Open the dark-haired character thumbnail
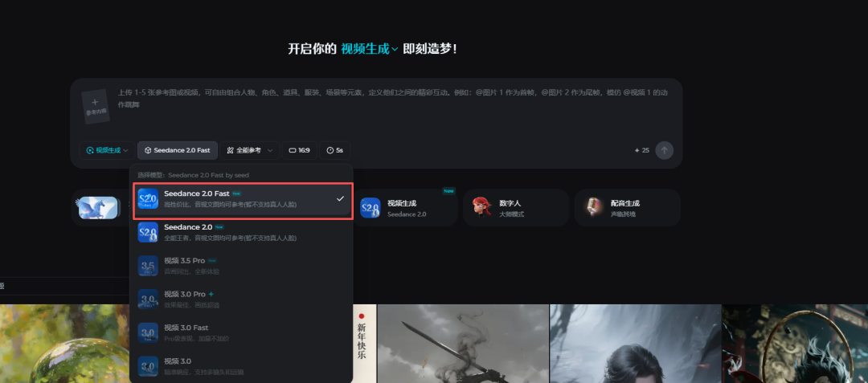This screenshot has height=383, width=868. point(636,344)
